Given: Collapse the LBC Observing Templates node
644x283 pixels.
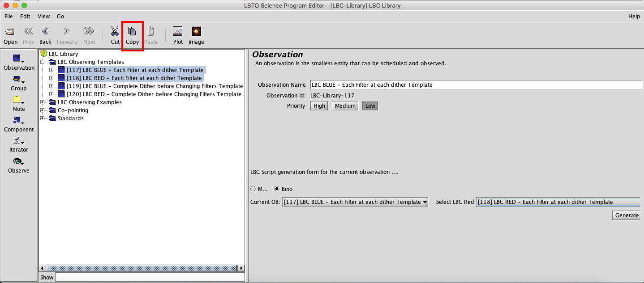Looking at the screenshot, I should pos(43,62).
